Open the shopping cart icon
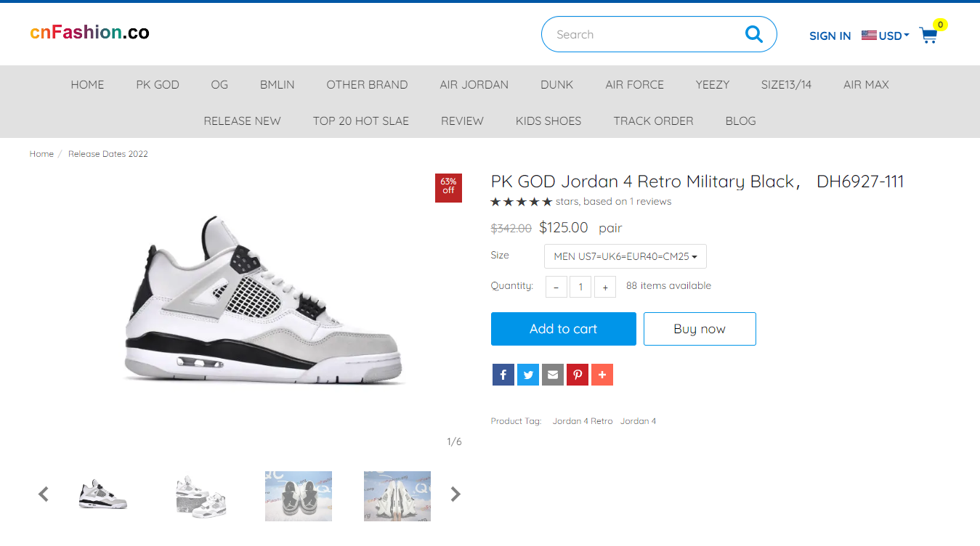 pyautogui.click(x=928, y=35)
